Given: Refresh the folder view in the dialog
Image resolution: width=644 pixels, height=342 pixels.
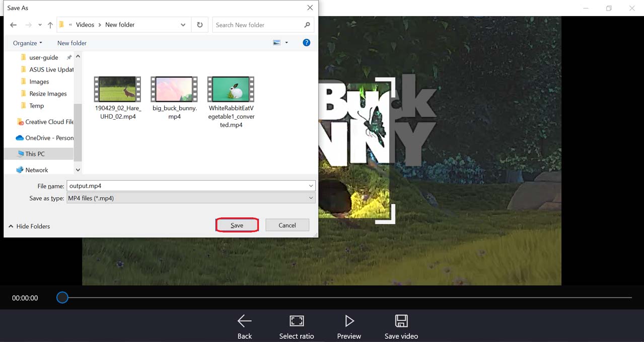Looking at the screenshot, I should [x=200, y=25].
